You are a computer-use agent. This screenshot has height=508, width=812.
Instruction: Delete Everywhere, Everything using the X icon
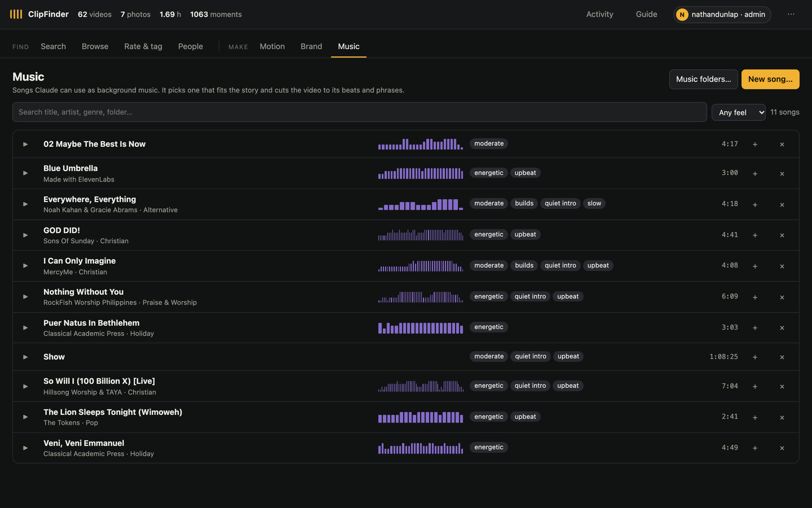[x=782, y=204]
